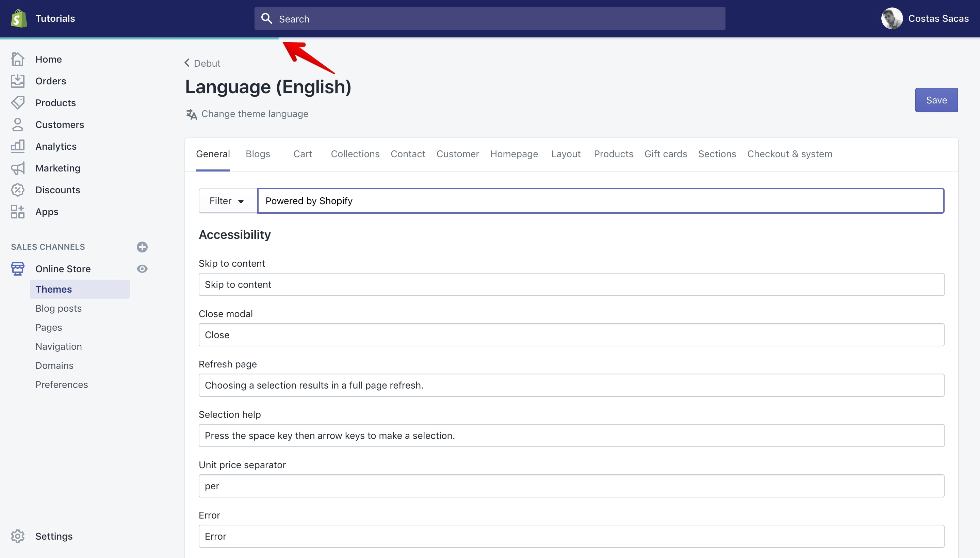Click the Powered by Shopify filter field
The image size is (980, 558).
601,201
